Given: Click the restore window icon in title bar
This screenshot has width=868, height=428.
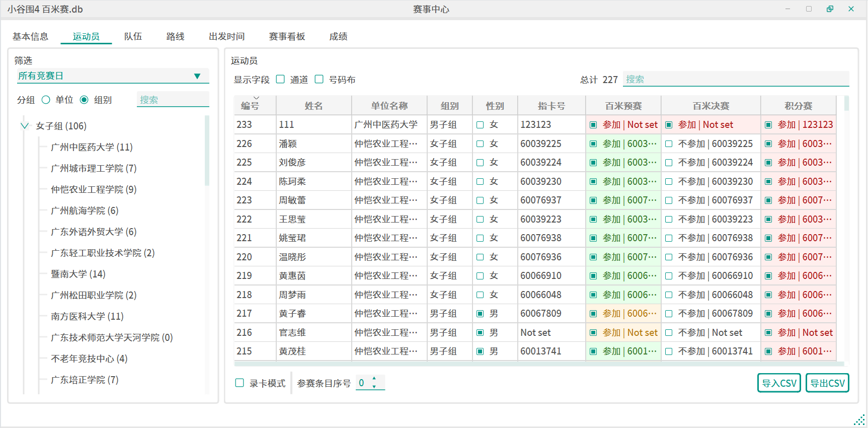Looking at the screenshot, I should pyautogui.click(x=830, y=9).
